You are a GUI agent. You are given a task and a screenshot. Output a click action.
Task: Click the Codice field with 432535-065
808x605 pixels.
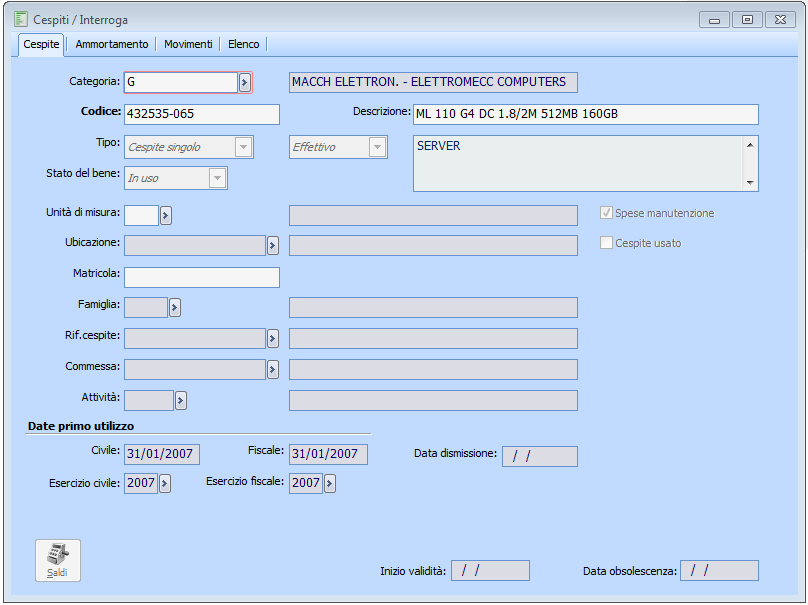[202, 114]
